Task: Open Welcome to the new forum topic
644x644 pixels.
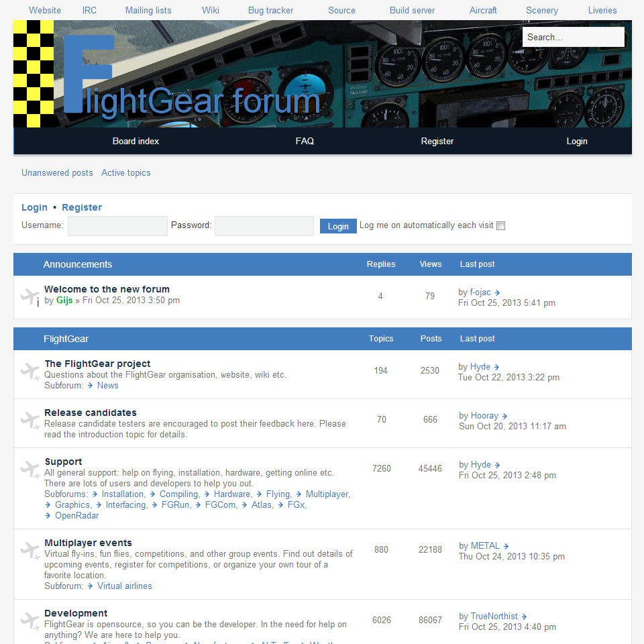Action: click(107, 289)
